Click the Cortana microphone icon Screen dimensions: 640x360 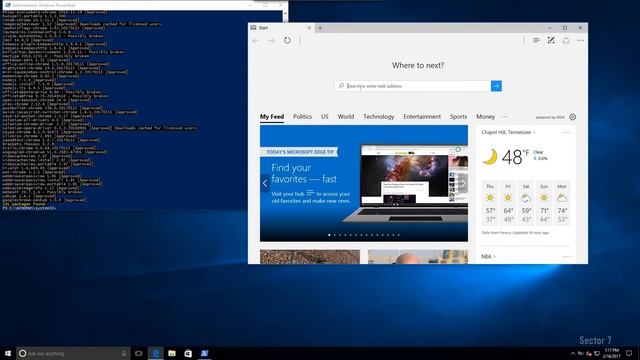[x=124, y=353]
